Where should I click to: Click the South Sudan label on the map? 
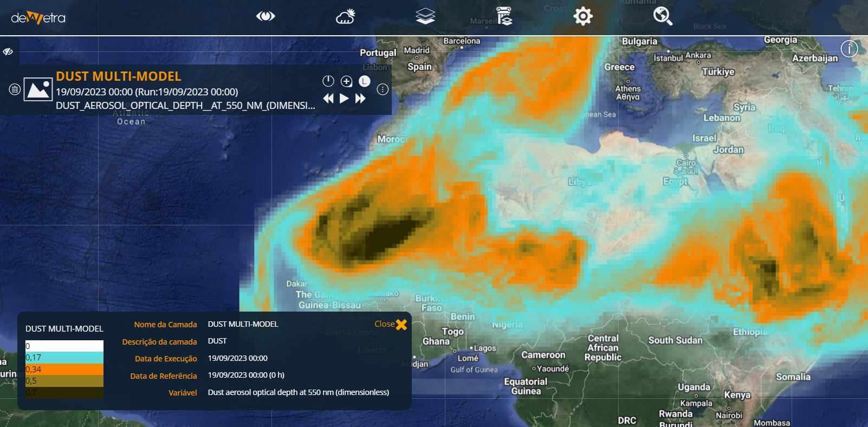click(676, 340)
